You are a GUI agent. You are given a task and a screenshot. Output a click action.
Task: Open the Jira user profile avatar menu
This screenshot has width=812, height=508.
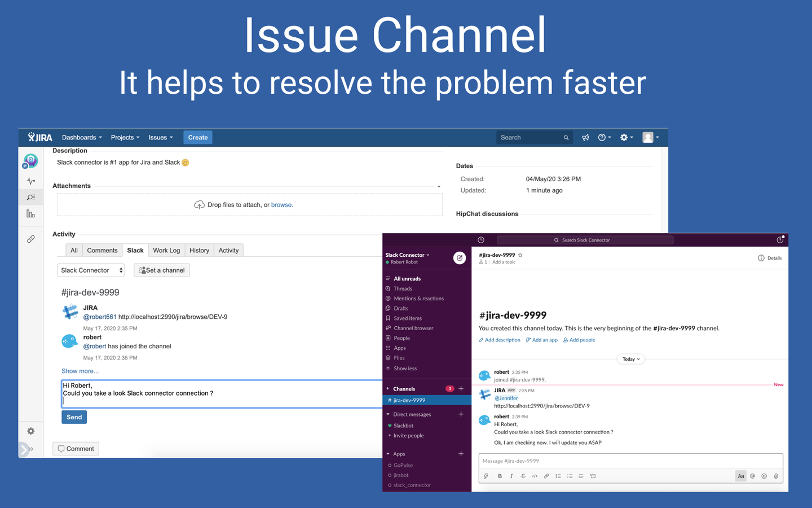651,137
